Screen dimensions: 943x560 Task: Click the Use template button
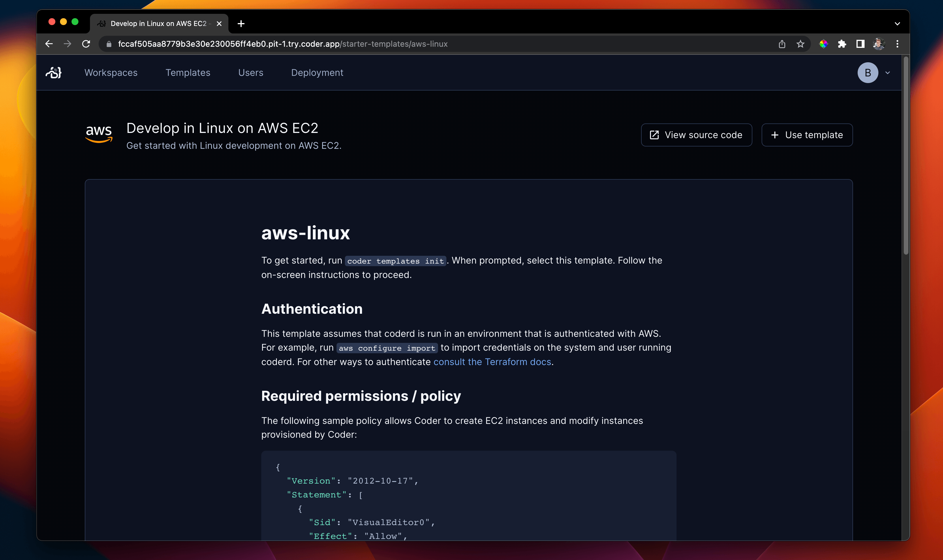point(807,135)
